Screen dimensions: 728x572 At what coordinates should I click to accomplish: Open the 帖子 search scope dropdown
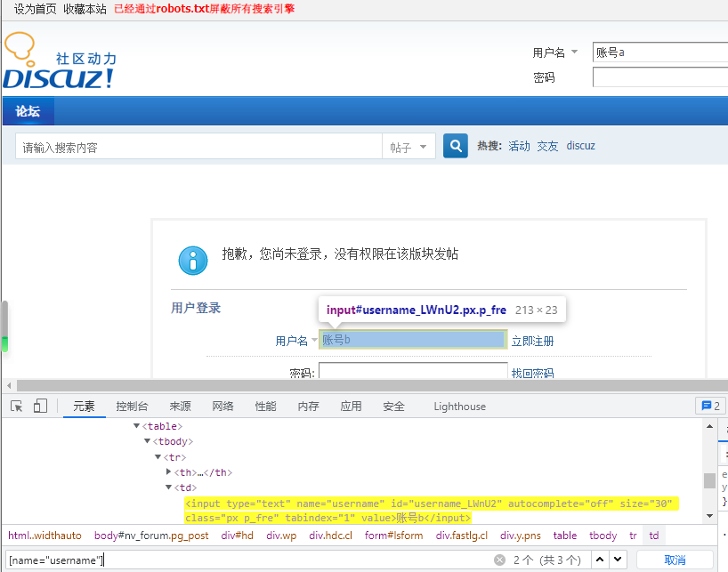point(408,145)
